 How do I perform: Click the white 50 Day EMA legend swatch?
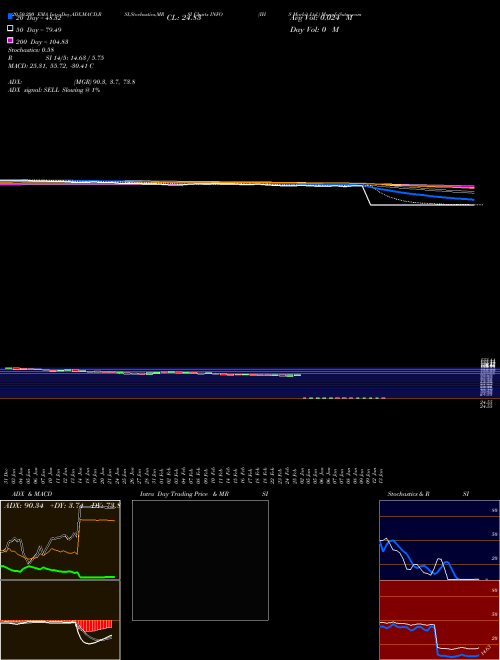(10, 29)
